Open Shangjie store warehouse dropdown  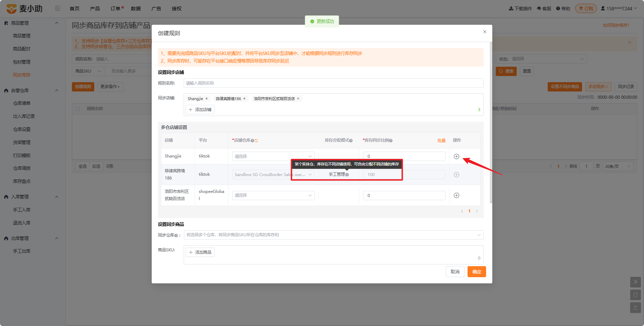click(x=273, y=156)
